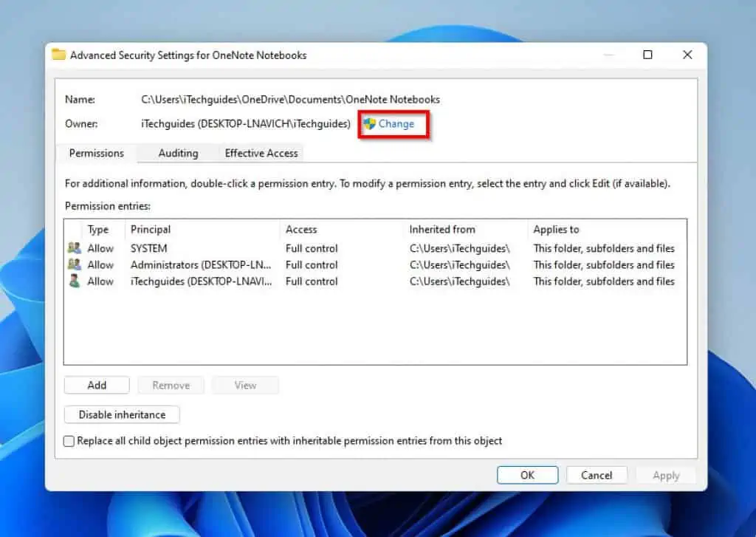The image size is (756, 537).
Task: Click the Disable inheritance button
Action: point(121,414)
